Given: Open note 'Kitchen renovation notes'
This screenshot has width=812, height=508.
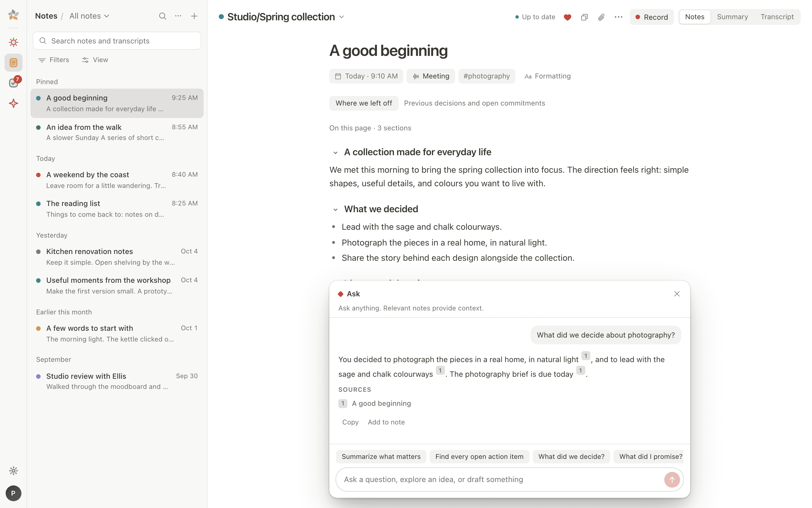Looking at the screenshot, I should 117,257.
